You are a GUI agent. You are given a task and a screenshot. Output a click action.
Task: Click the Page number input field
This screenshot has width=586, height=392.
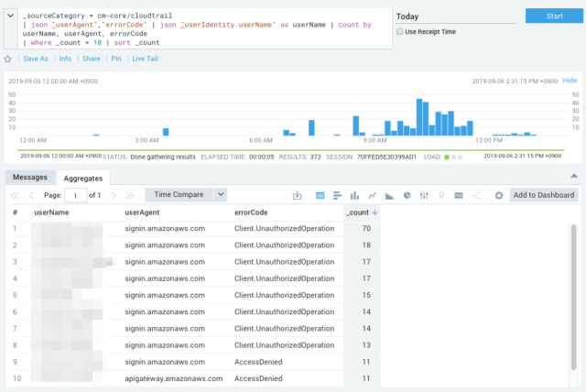pyautogui.click(x=75, y=195)
